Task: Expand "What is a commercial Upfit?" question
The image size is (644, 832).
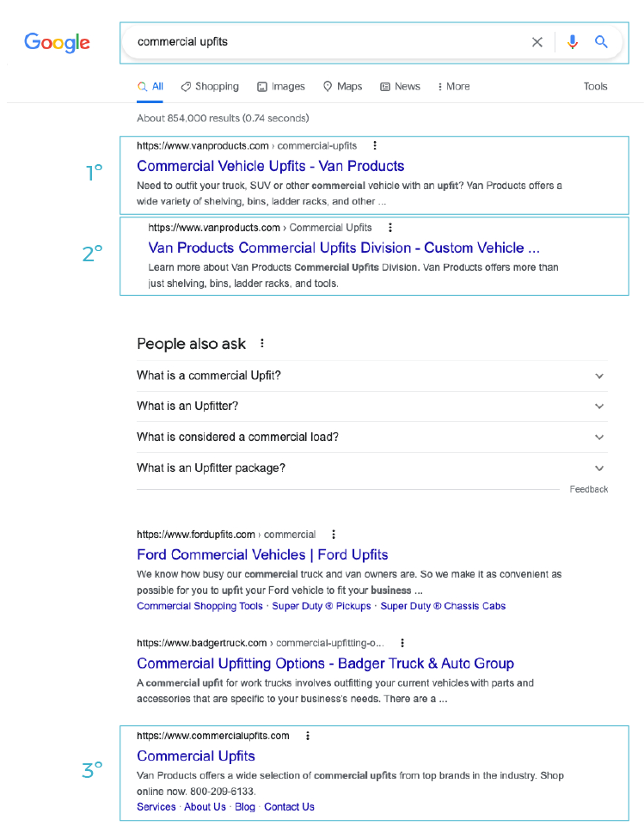Action: [599, 376]
